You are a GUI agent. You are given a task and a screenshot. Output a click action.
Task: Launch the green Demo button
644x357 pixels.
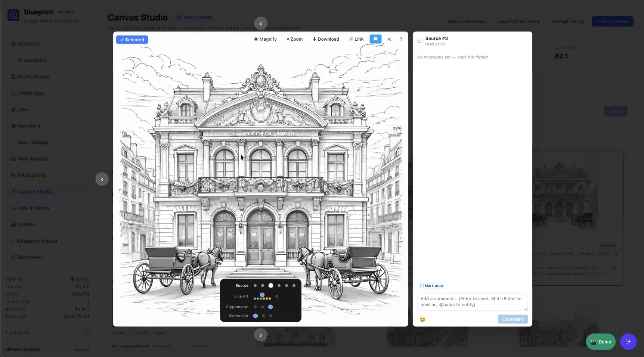tap(601, 342)
